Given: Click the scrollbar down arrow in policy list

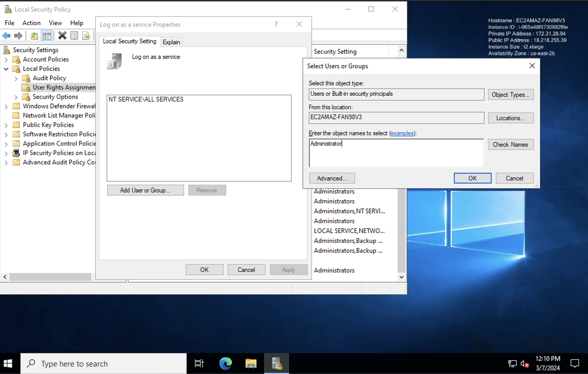Looking at the screenshot, I should pos(401,277).
